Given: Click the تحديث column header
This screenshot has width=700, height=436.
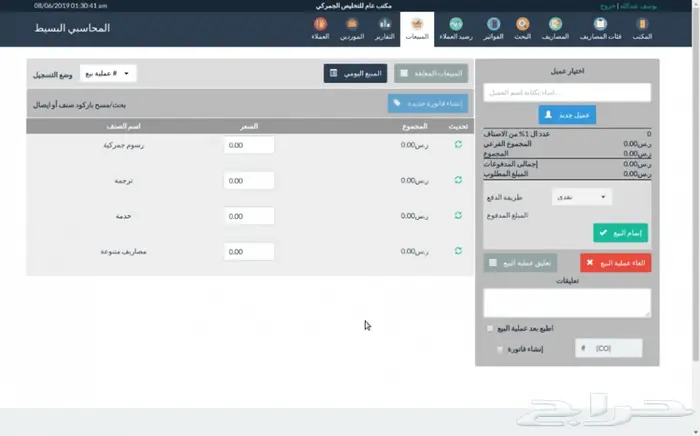Looking at the screenshot, I should tap(458, 126).
